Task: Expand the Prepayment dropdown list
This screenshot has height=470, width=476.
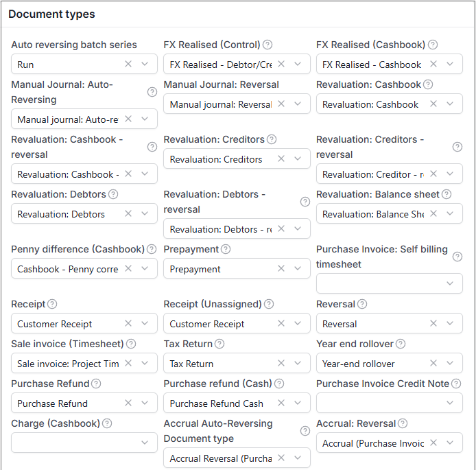Action: [298, 268]
